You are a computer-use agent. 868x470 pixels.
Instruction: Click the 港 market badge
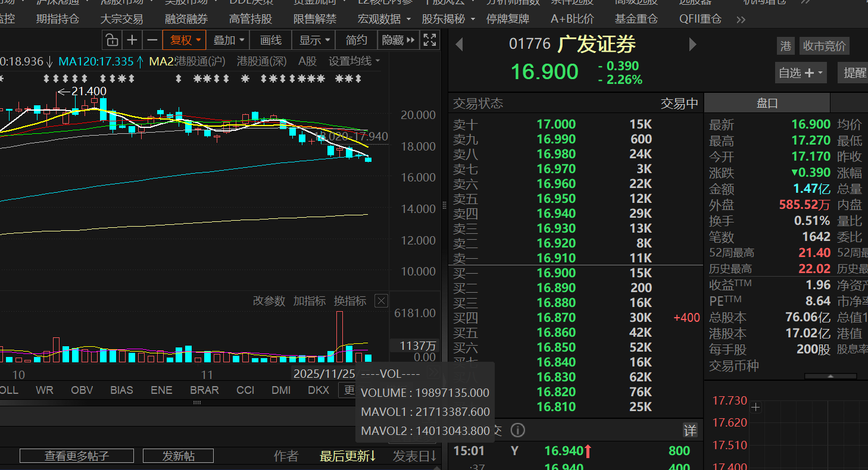[x=786, y=46]
